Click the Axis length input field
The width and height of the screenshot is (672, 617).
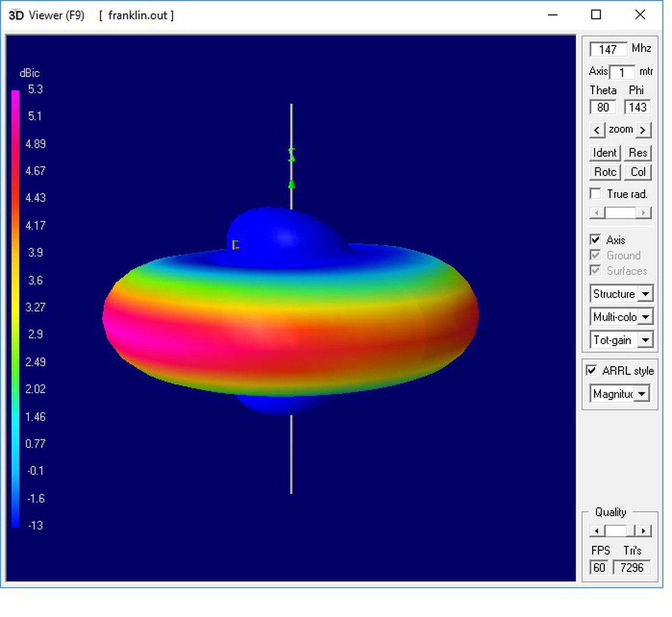tap(622, 72)
